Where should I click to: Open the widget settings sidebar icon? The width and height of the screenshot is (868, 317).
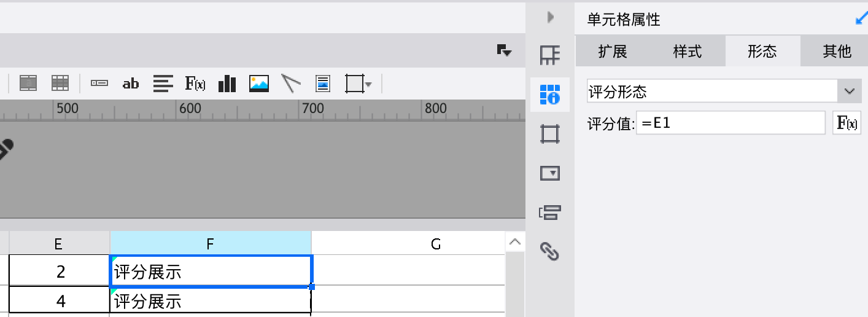click(x=549, y=173)
